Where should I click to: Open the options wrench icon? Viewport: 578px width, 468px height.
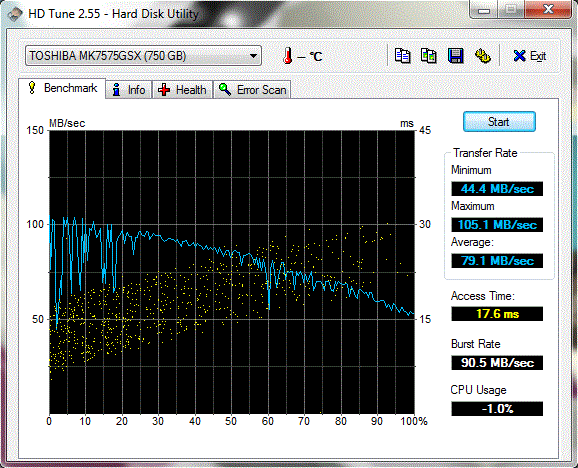483,56
